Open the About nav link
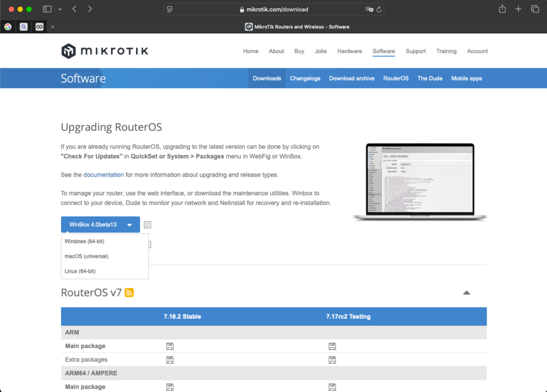 tap(276, 51)
